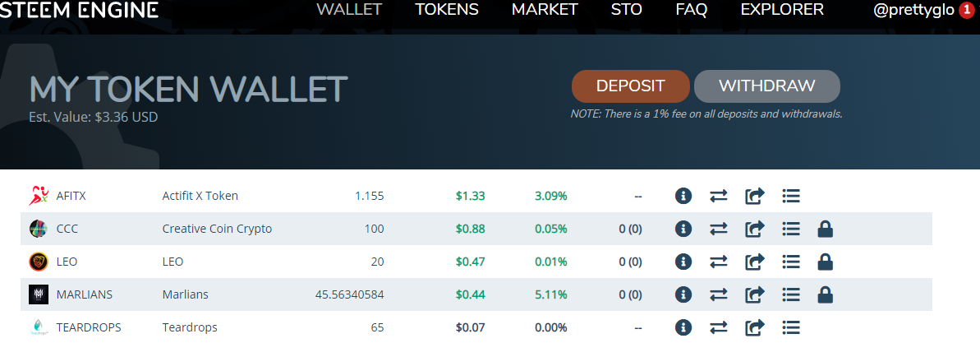Screen dimensions: 980x343
Task: Click the lock icon for MARLIANS
Action: tap(826, 294)
